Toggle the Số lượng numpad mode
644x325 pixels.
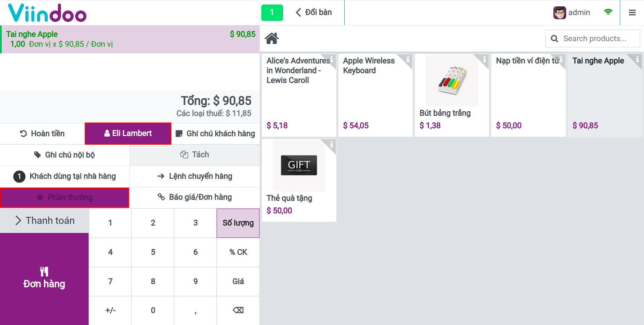(238, 223)
